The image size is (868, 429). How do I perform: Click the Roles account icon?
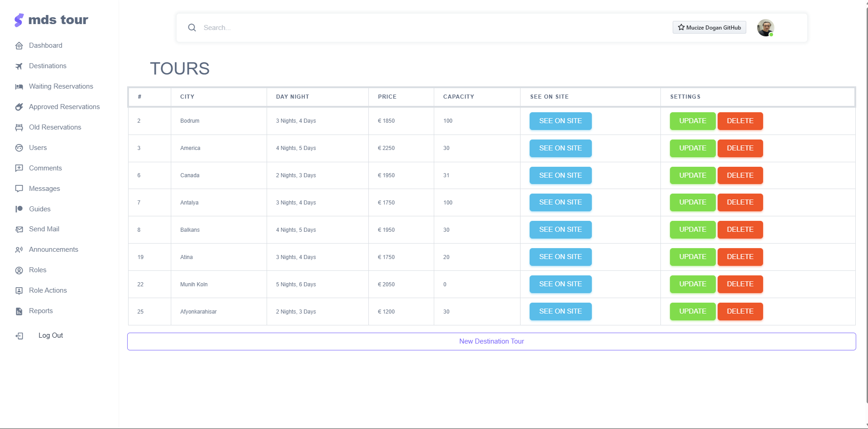pos(19,270)
